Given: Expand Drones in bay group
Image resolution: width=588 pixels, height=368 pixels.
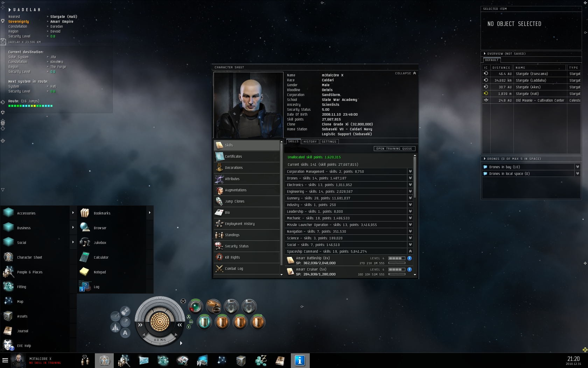Looking at the screenshot, I should click(577, 167).
